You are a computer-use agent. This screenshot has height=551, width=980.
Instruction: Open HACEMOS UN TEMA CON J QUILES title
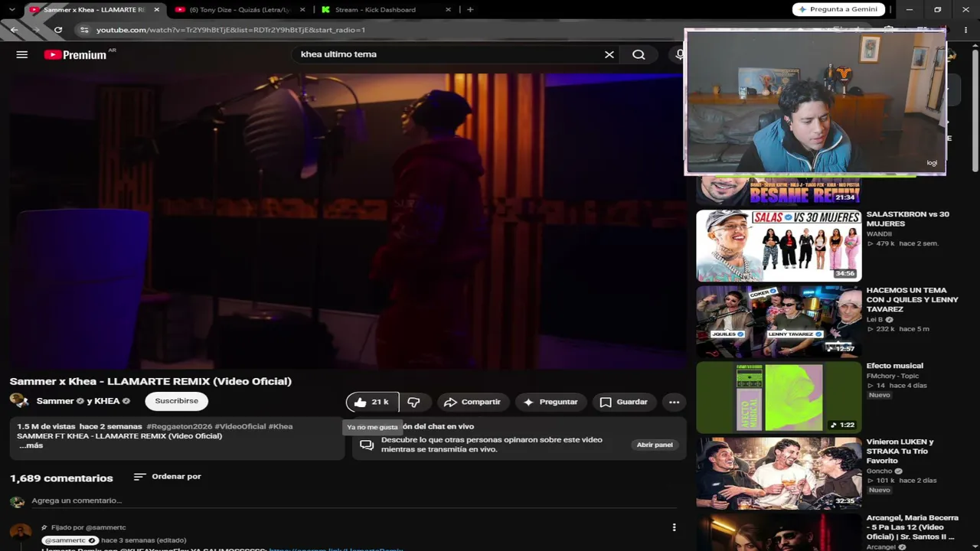click(912, 299)
